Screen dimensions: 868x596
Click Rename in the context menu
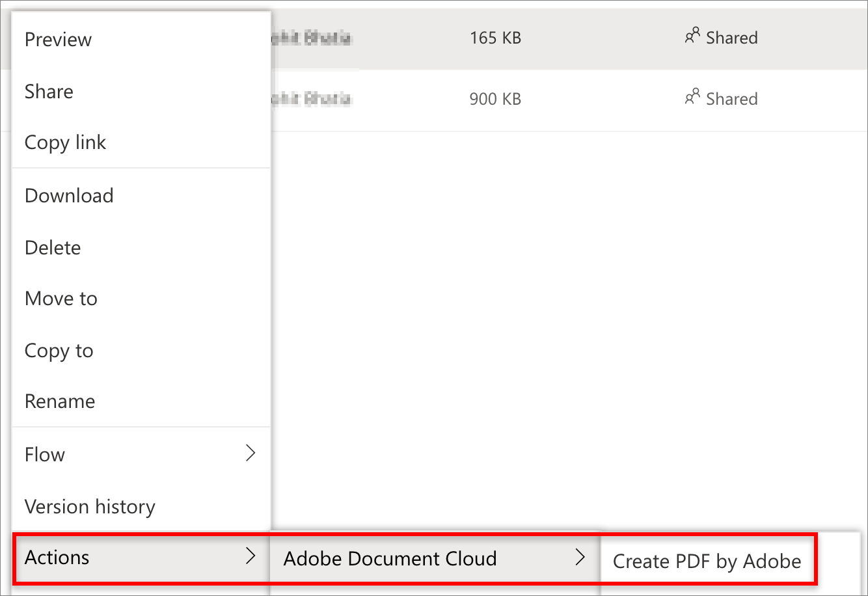click(60, 401)
